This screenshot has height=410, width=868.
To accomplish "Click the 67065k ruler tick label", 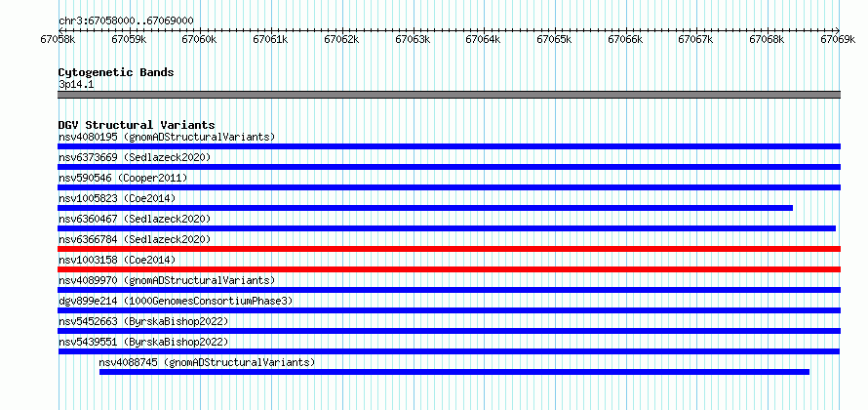I will click(x=555, y=39).
